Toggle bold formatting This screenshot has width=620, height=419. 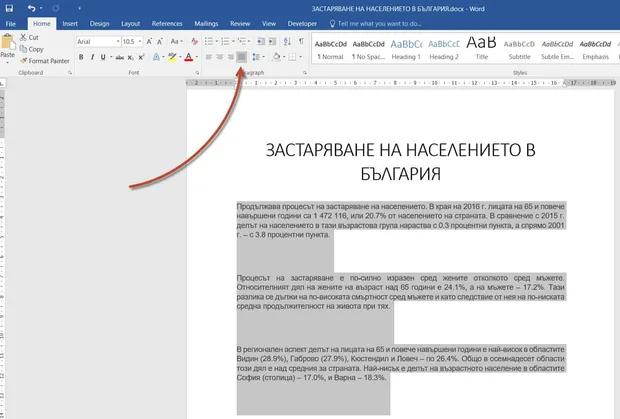click(81, 57)
